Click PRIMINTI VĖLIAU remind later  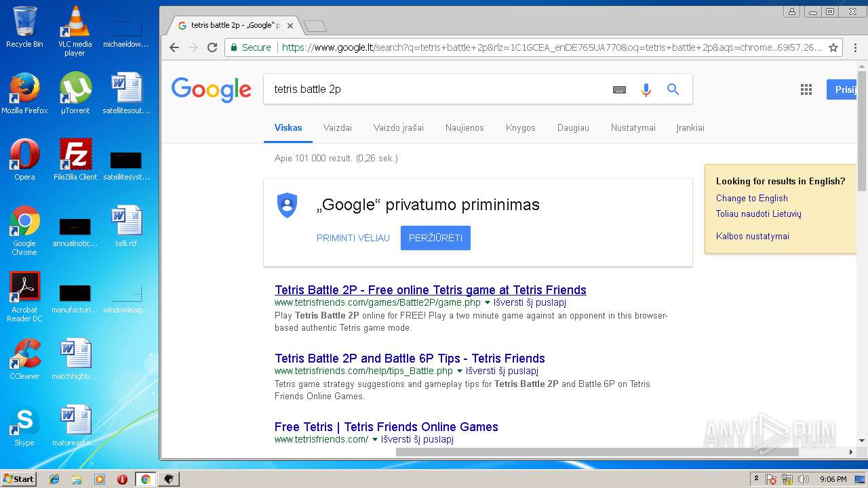[353, 238]
